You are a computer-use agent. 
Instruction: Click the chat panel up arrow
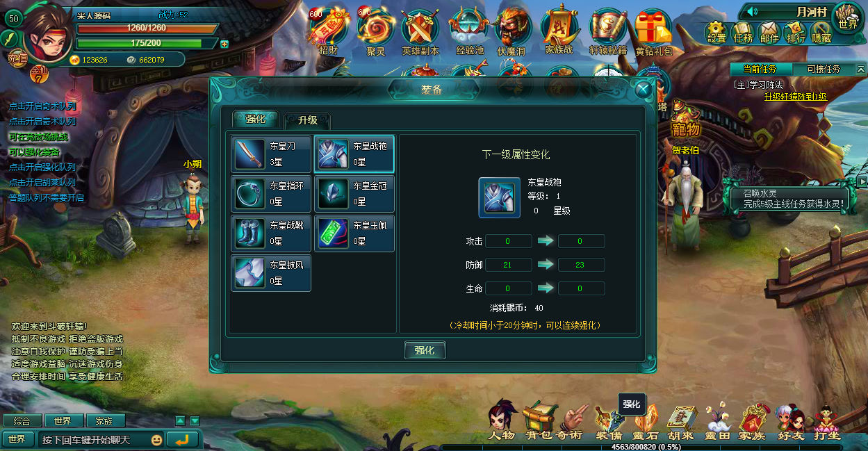click(180, 420)
